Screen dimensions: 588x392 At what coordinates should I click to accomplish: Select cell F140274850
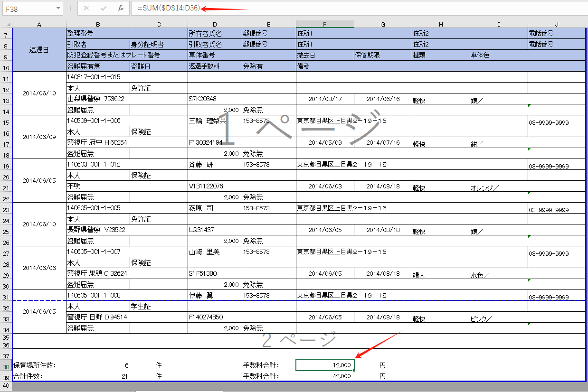[242, 317]
